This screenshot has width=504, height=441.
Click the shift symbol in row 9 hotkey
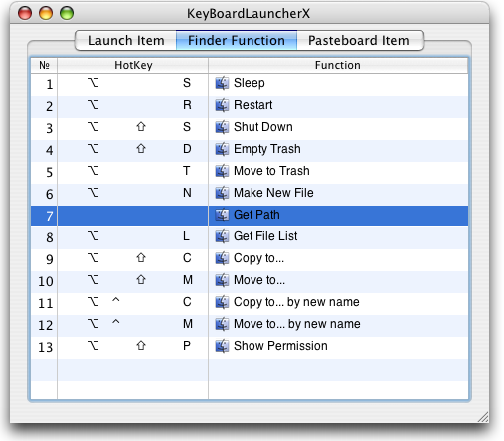point(141,258)
